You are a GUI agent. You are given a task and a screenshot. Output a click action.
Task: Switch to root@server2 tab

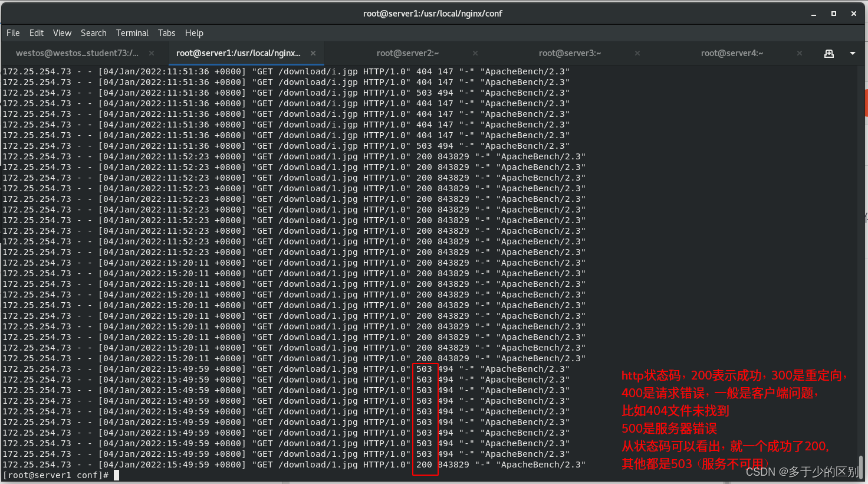coord(408,53)
